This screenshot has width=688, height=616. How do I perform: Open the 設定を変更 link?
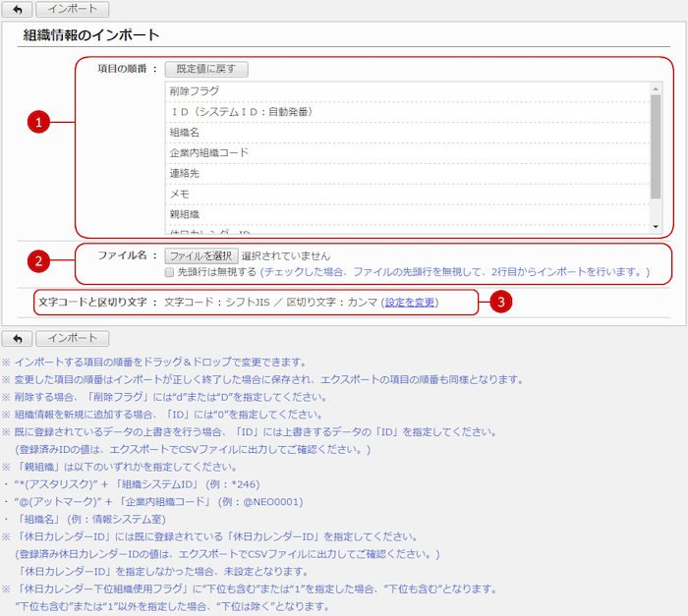coord(411,303)
